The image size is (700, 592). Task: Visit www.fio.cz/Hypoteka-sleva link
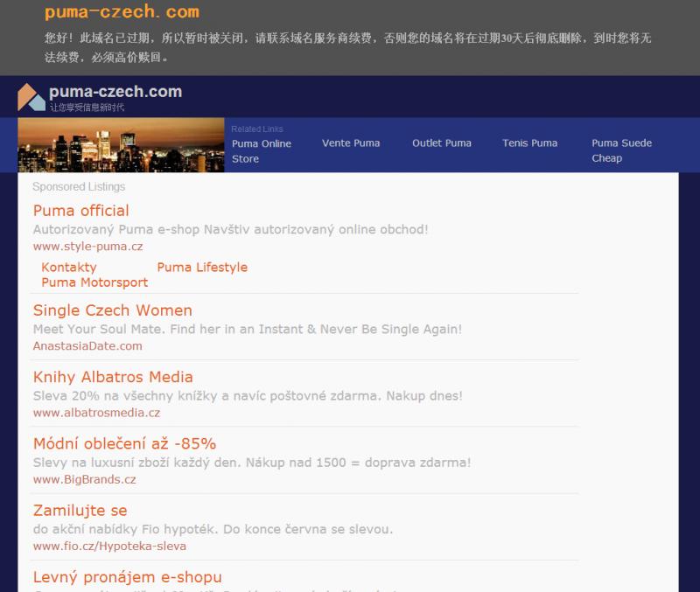pos(109,546)
